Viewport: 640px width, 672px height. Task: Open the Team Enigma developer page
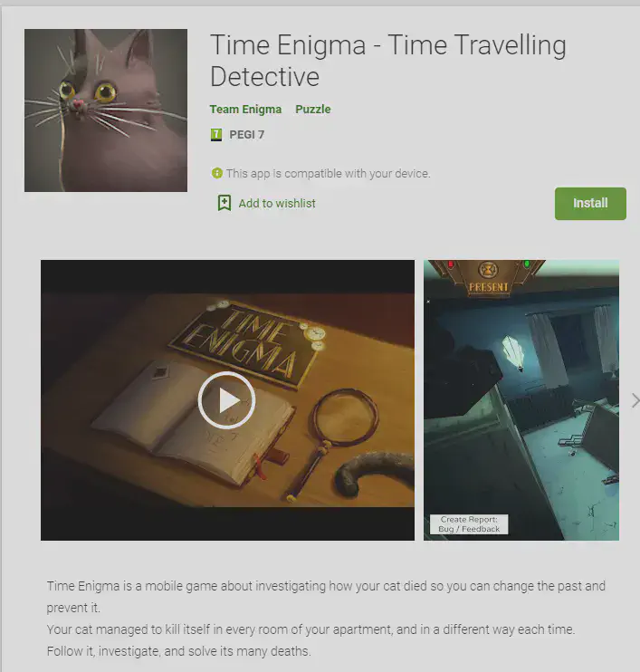tap(245, 110)
